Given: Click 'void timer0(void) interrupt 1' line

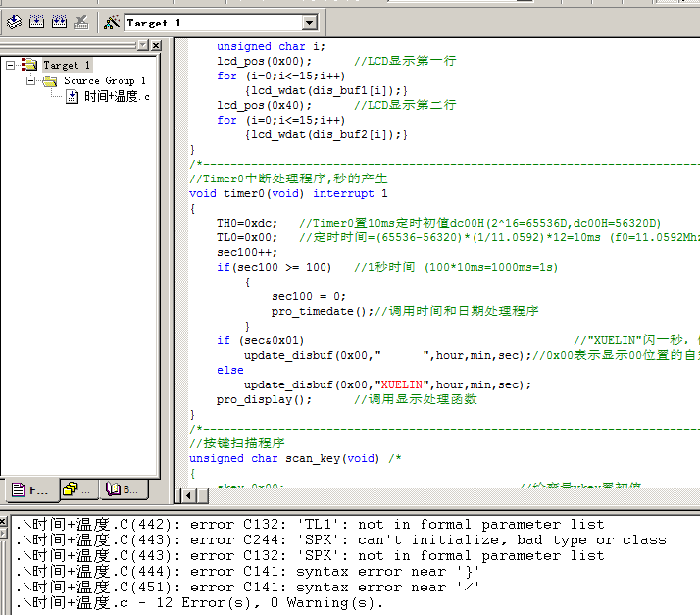Looking at the screenshot, I should 288,194.
